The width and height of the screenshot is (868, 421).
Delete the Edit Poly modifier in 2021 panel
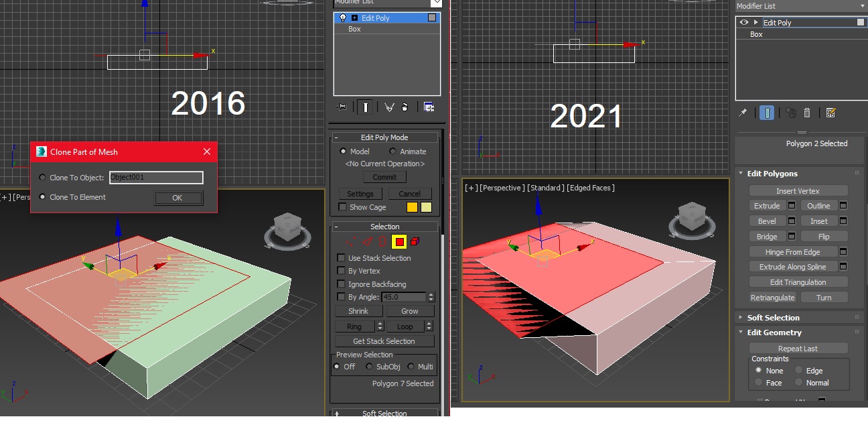(808, 113)
